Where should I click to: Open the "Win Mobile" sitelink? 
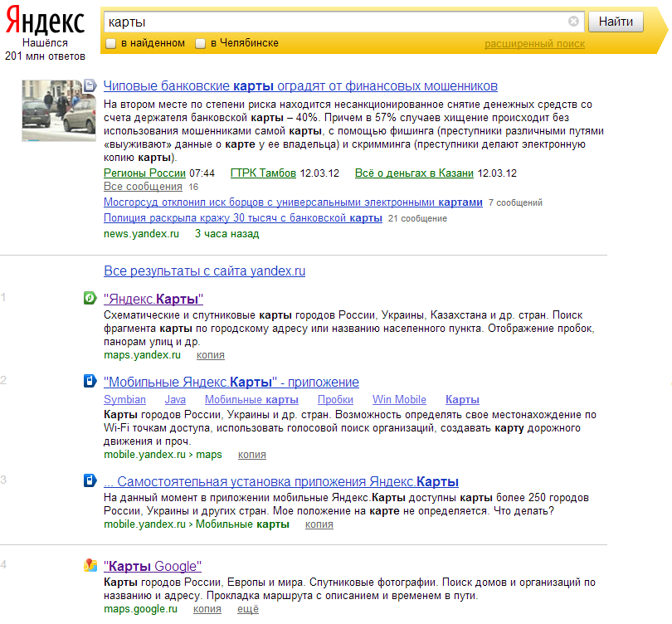[x=399, y=399]
